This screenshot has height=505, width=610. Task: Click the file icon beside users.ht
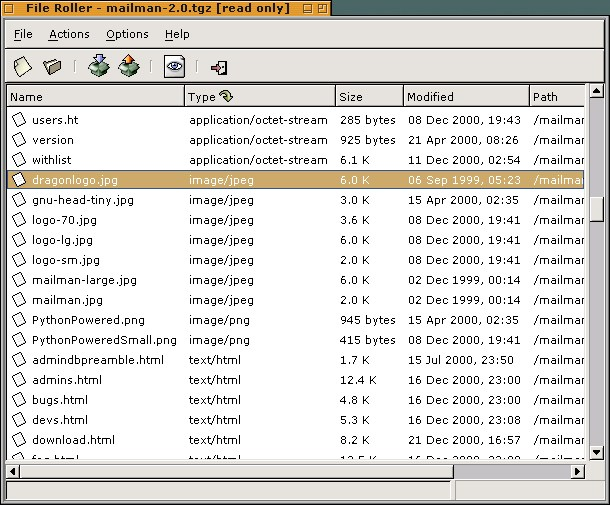(x=20, y=120)
